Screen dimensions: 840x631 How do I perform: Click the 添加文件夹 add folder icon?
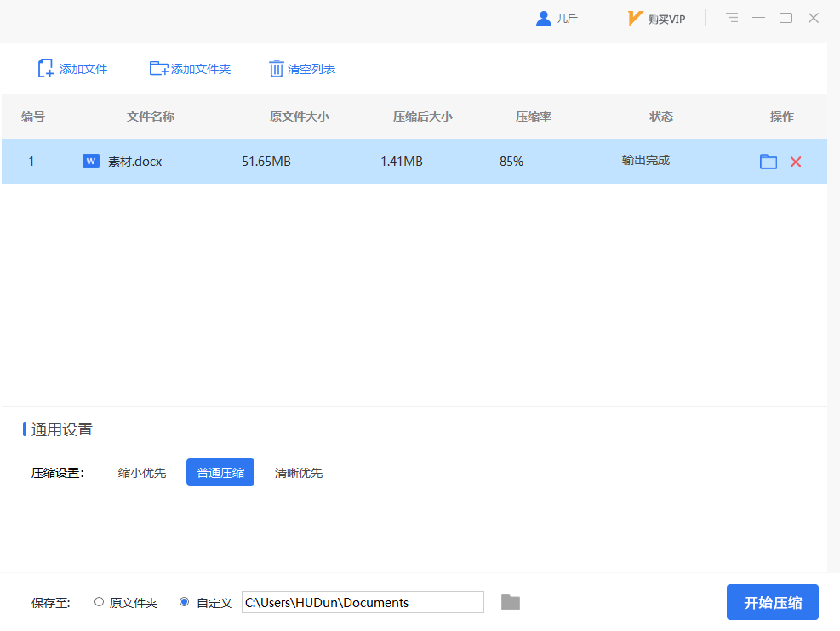point(158,69)
